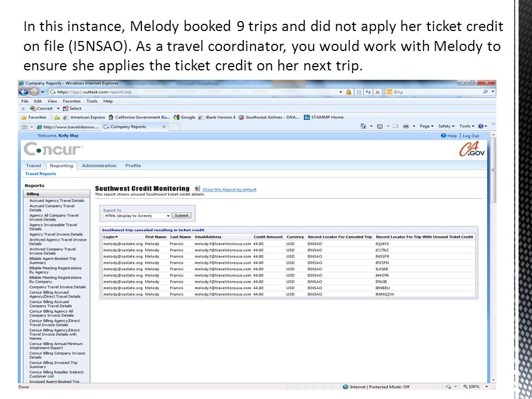Image resolution: width=532 pixels, height=399 pixels.
Task: Open the View menu
Action: tap(52, 101)
